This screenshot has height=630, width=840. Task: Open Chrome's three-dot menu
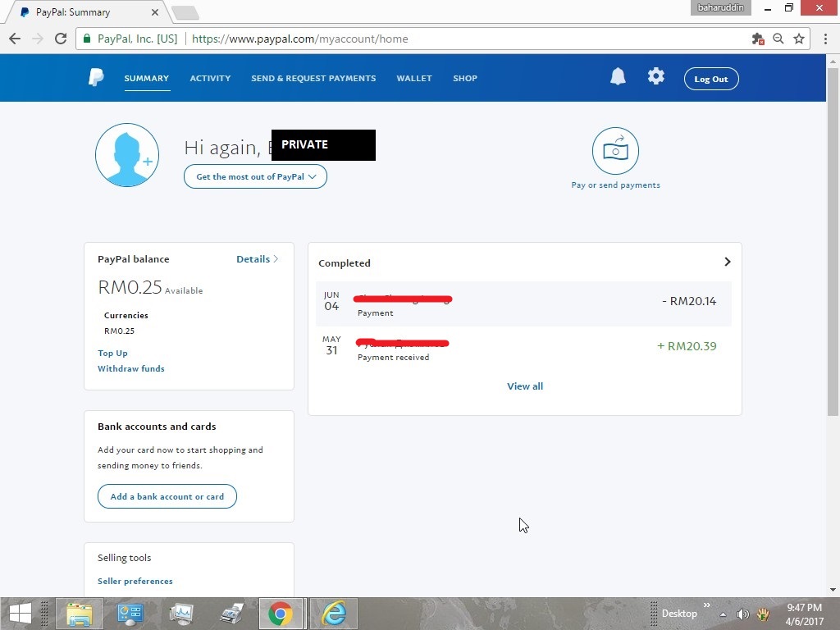(825, 39)
